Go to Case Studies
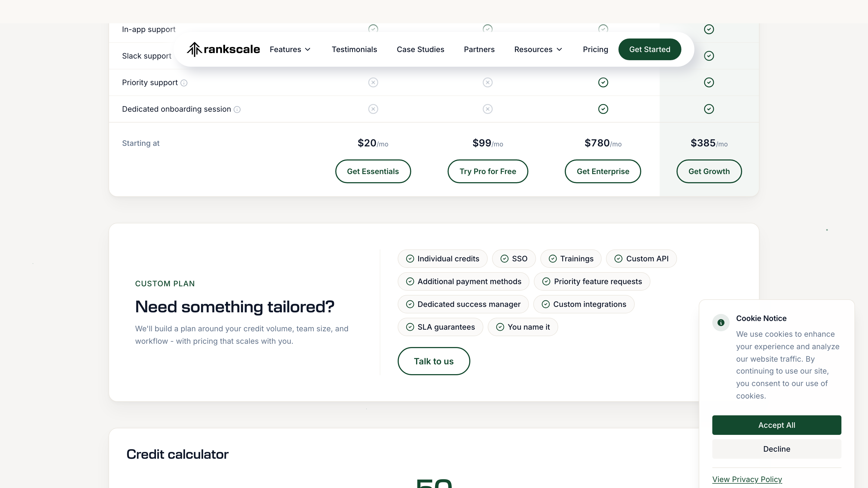 click(420, 50)
